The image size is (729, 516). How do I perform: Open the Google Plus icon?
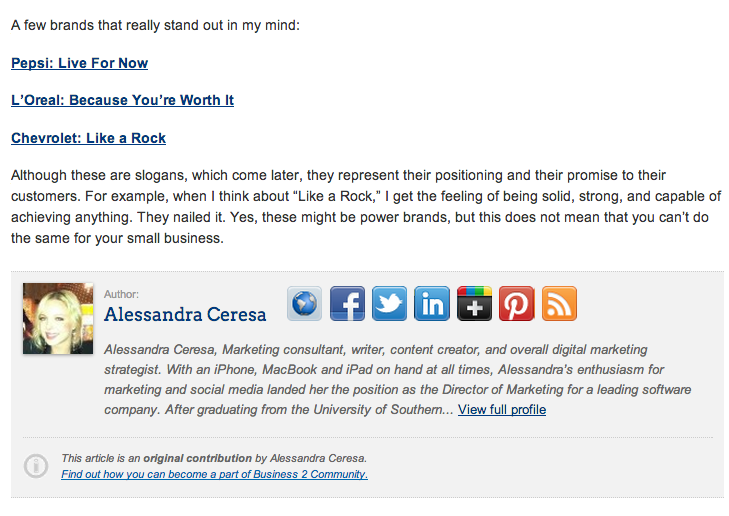point(474,304)
